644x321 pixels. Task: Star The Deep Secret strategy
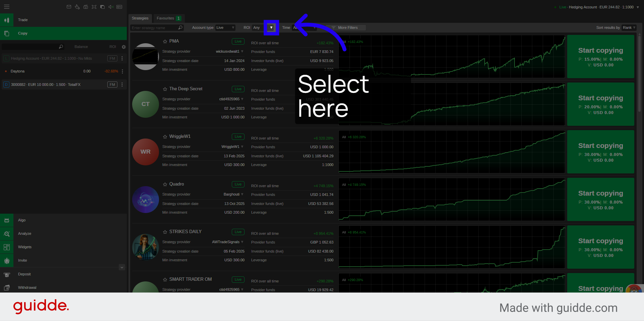[x=165, y=89]
